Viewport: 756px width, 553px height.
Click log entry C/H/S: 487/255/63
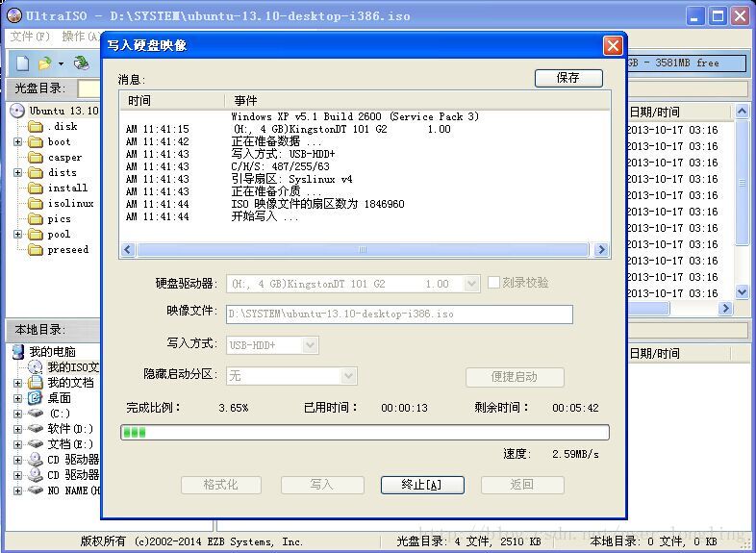pyautogui.click(x=280, y=166)
